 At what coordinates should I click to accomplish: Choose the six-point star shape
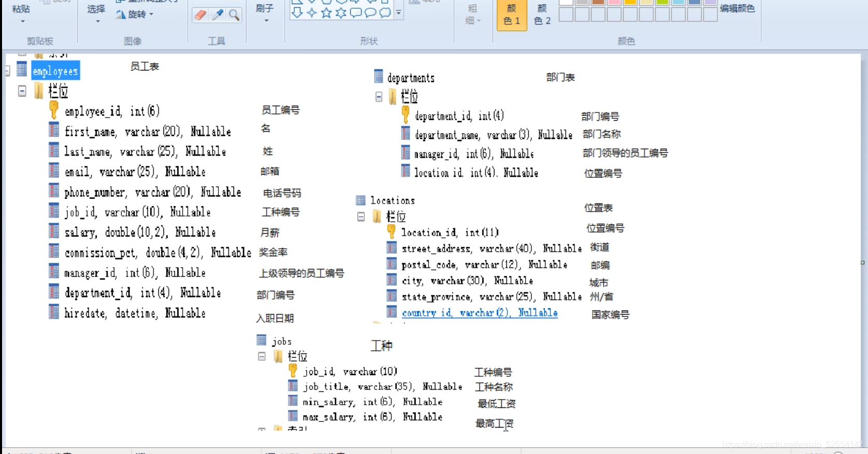click(341, 12)
